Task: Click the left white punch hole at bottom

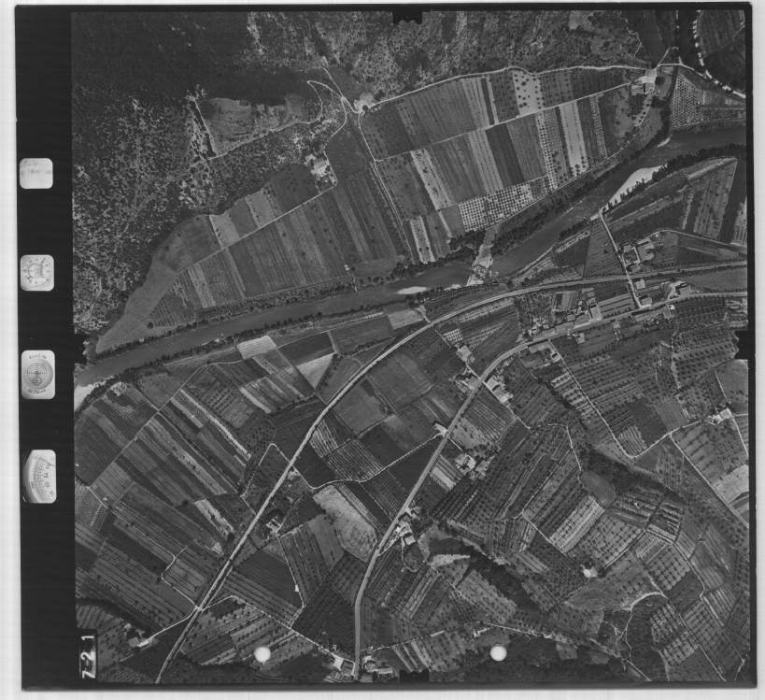Action: 262,653
